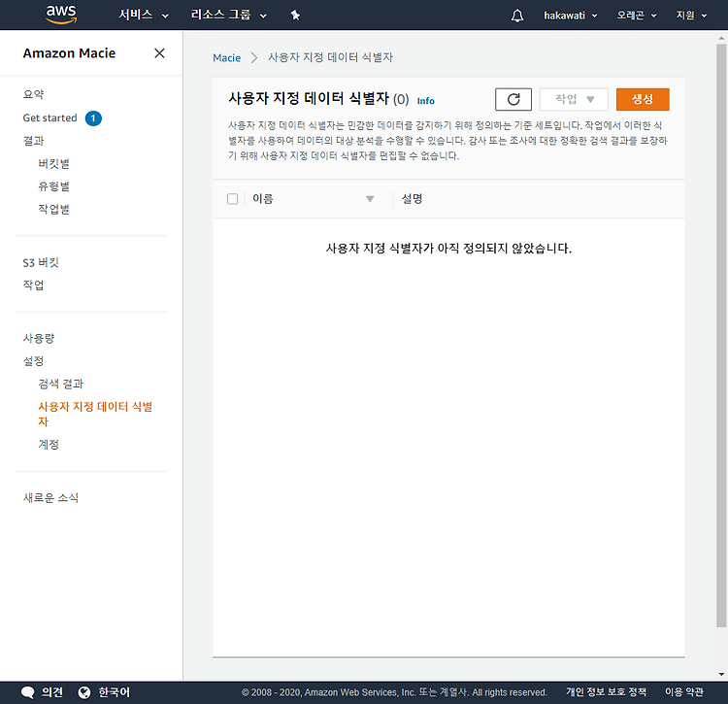The height and width of the screenshot is (704, 728).
Task: Click the 사용자 지정 데이터 식별자 breadcrumb text
Action: (331, 57)
